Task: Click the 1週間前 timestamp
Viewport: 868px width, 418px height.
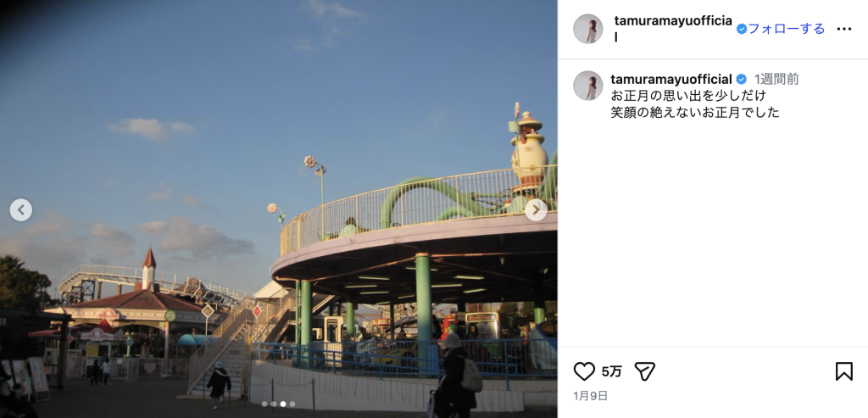Action: click(776, 79)
